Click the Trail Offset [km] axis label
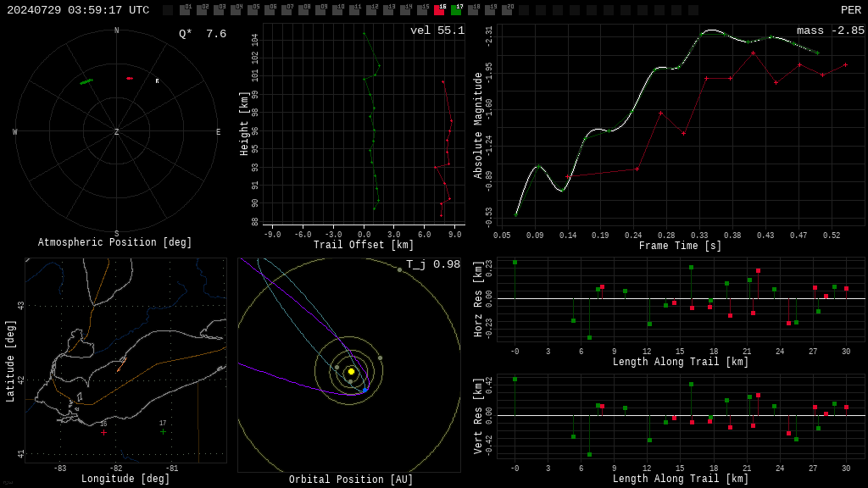This screenshot has height=488, width=868. 363,245
